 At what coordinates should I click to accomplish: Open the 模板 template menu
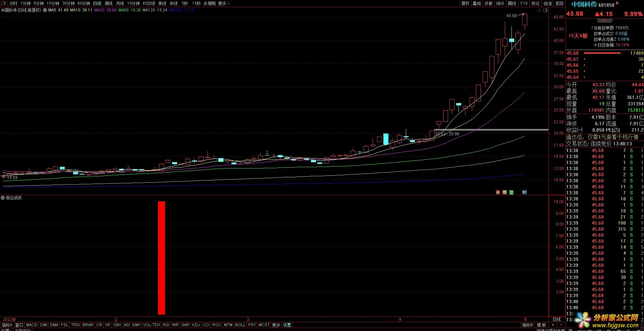pos(541,325)
